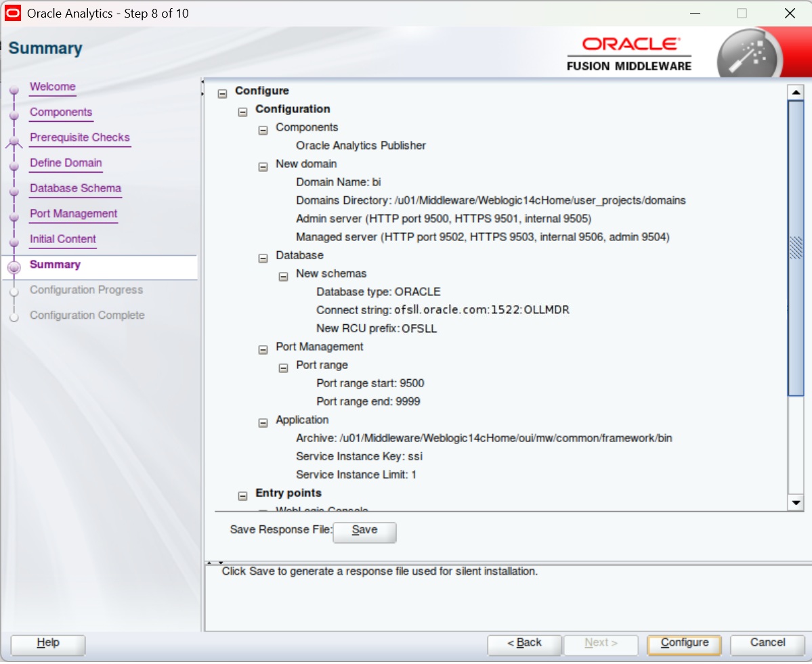Collapse the Components node

coord(263,131)
